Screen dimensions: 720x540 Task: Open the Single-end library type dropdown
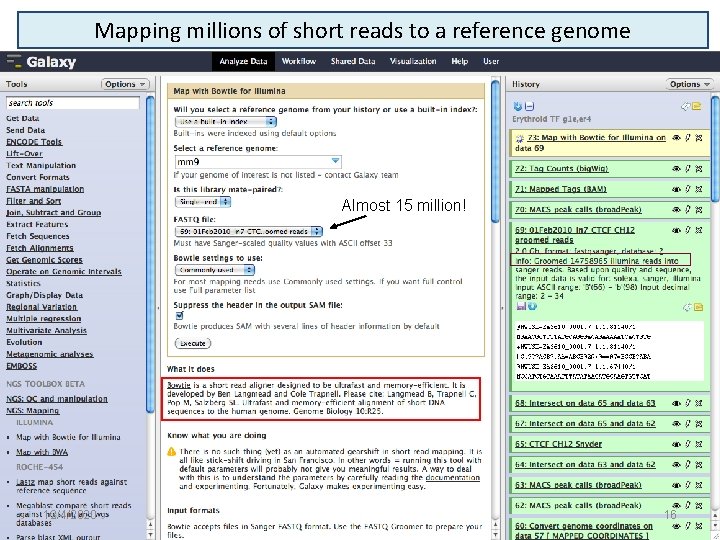click(202, 202)
